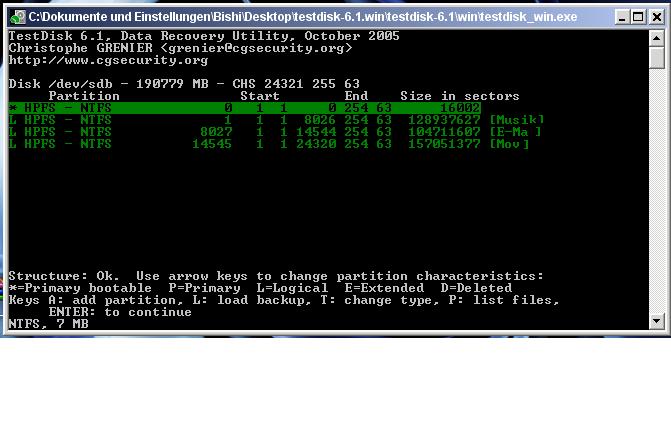671x432 pixels.
Task: Click the 'TestDisk 6.1, Data Recovery Utility' line
Action: (x=204, y=36)
